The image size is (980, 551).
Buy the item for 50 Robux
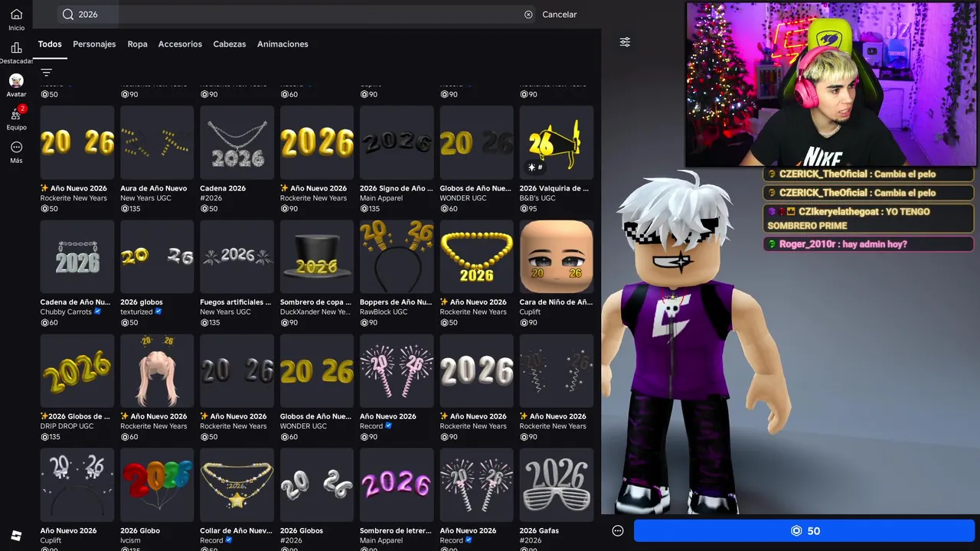(x=805, y=531)
